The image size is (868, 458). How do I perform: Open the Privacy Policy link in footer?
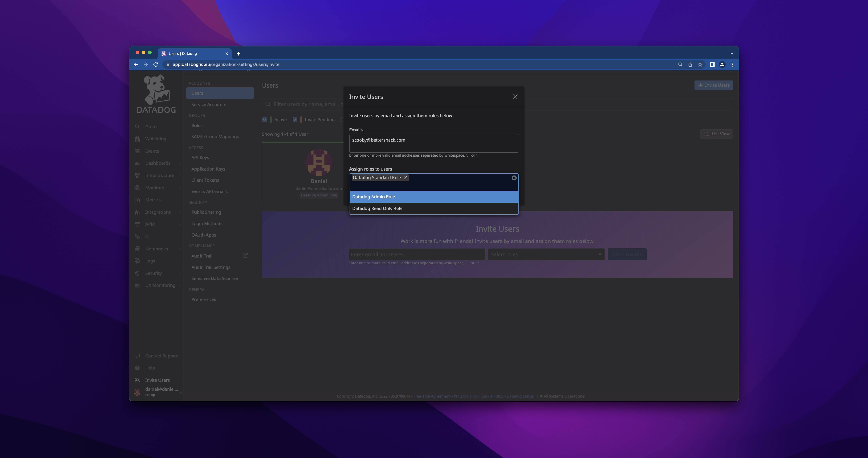click(465, 396)
